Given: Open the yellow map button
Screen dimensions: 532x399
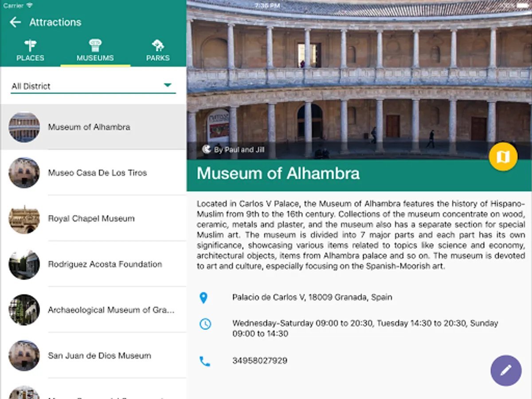Looking at the screenshot, I should click(x=503, y=156).
